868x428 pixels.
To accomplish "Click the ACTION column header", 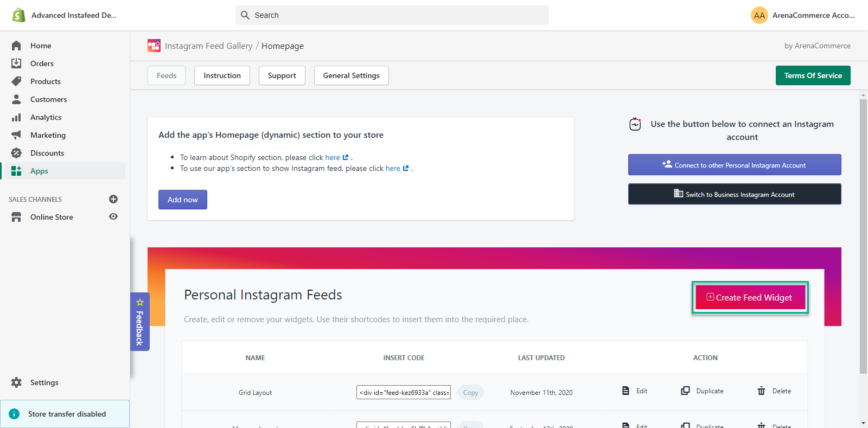I will click(705, 358).
